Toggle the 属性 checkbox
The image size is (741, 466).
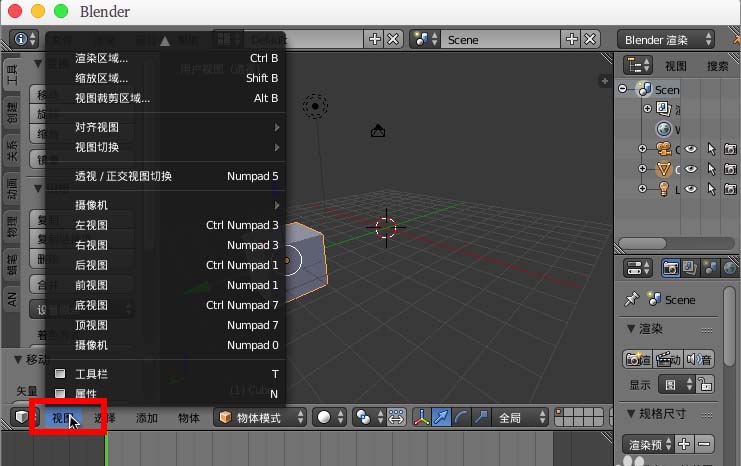(60, 393)
